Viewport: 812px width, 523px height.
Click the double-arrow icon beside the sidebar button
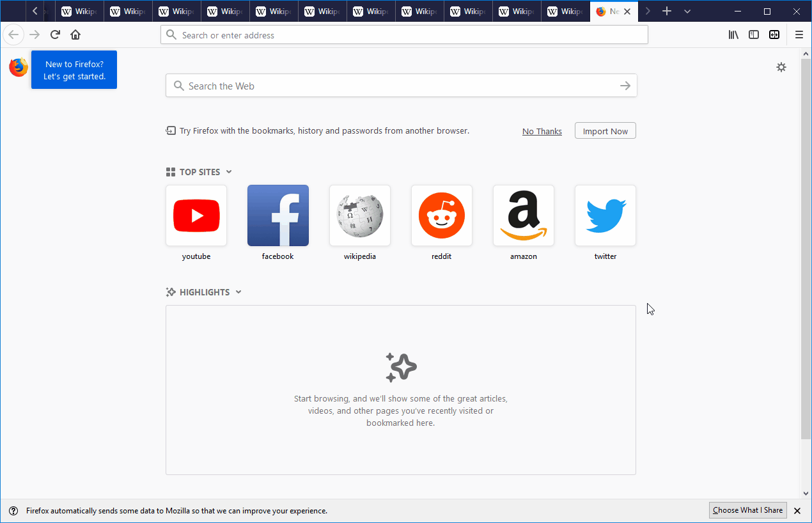(774, 35)
